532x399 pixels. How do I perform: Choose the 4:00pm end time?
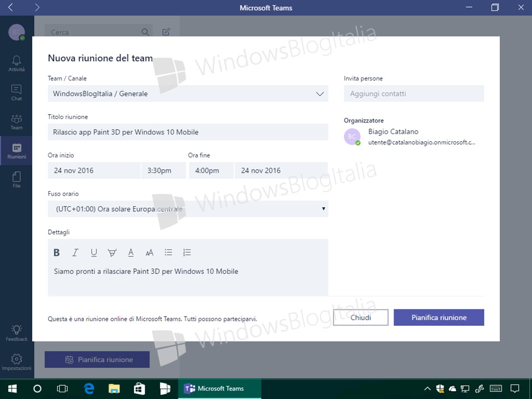[x=211, y=170]
